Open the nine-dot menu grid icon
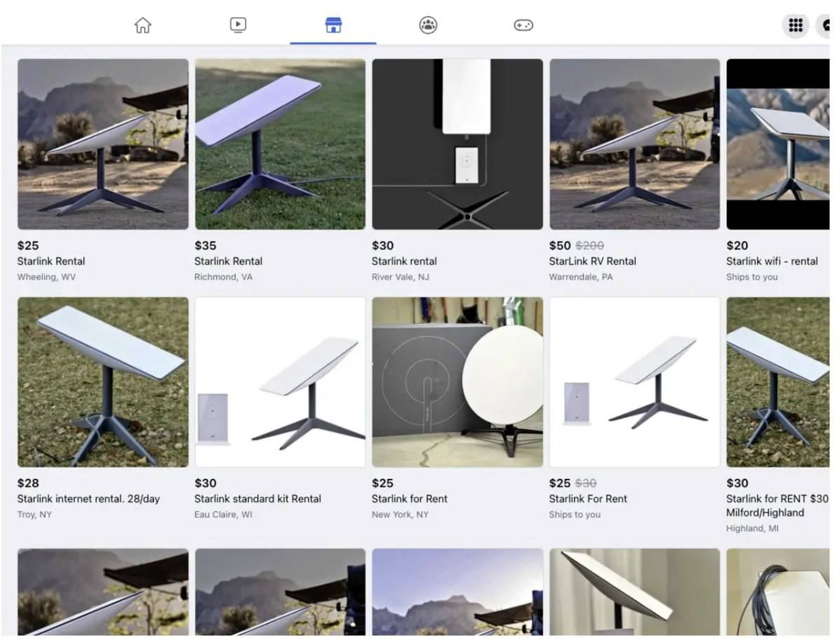This screenshot has width=840, height=642. [x=795, y=26]
